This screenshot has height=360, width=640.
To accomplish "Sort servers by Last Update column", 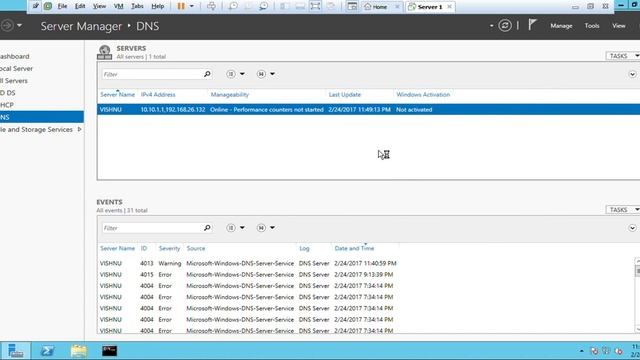I will click(345, 95).
